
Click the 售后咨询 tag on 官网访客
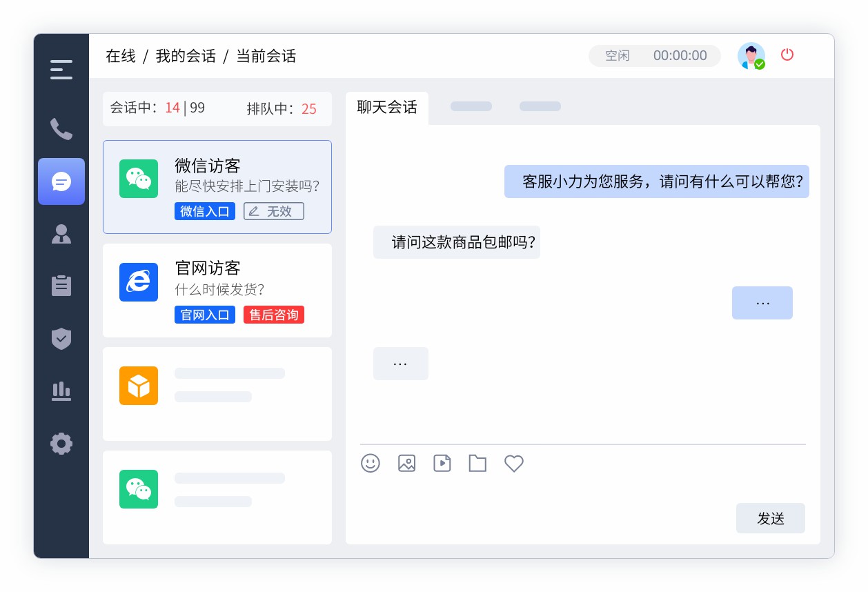pos(274,315)
